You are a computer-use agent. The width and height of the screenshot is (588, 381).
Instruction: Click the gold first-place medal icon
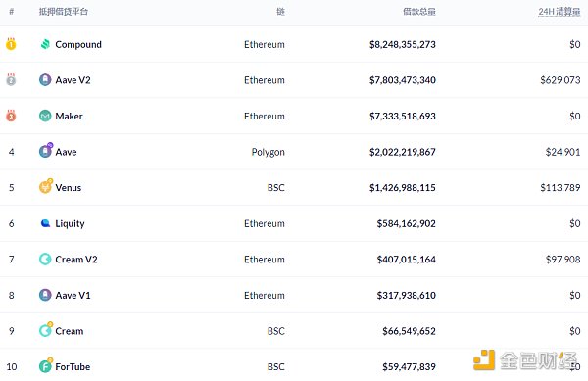tap(11, 44)
